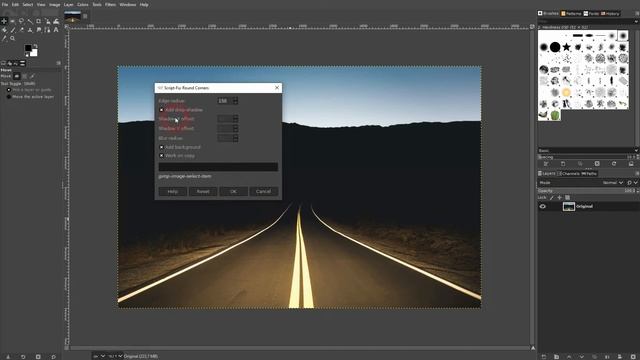Click the white background color swatch
Viewport: 640px width, 360px height.
point(33,53)
